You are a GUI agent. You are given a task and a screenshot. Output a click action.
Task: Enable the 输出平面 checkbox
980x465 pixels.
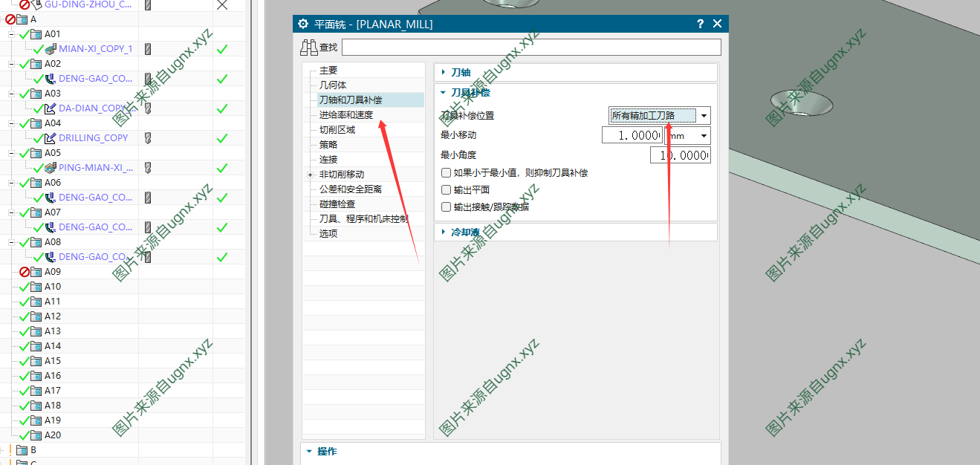point(446,189)
